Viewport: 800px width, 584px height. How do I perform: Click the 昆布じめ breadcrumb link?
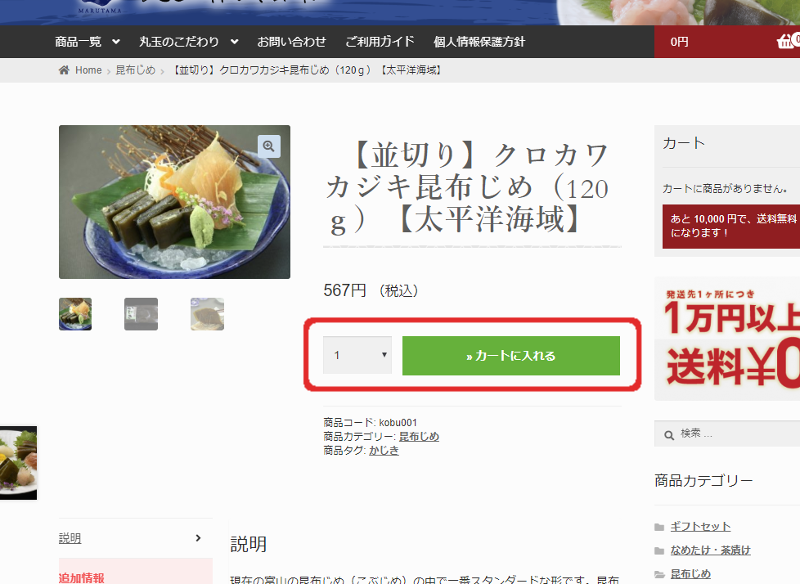(135, 70)
